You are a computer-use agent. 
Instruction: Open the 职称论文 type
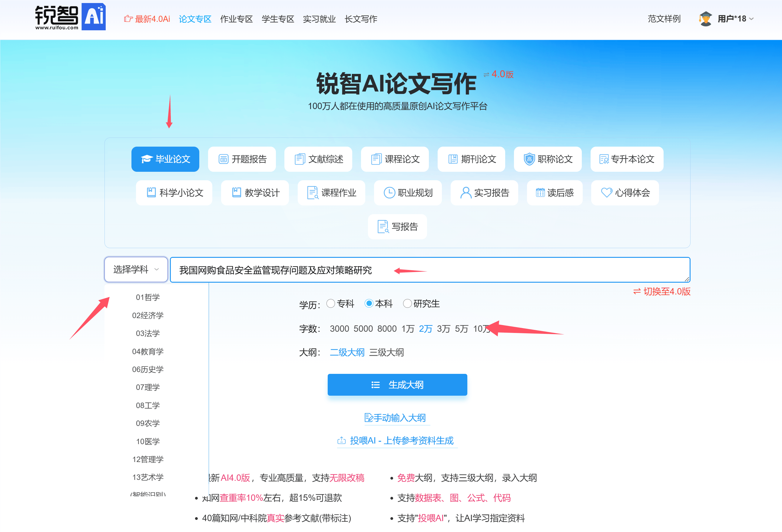coord(548,159)
